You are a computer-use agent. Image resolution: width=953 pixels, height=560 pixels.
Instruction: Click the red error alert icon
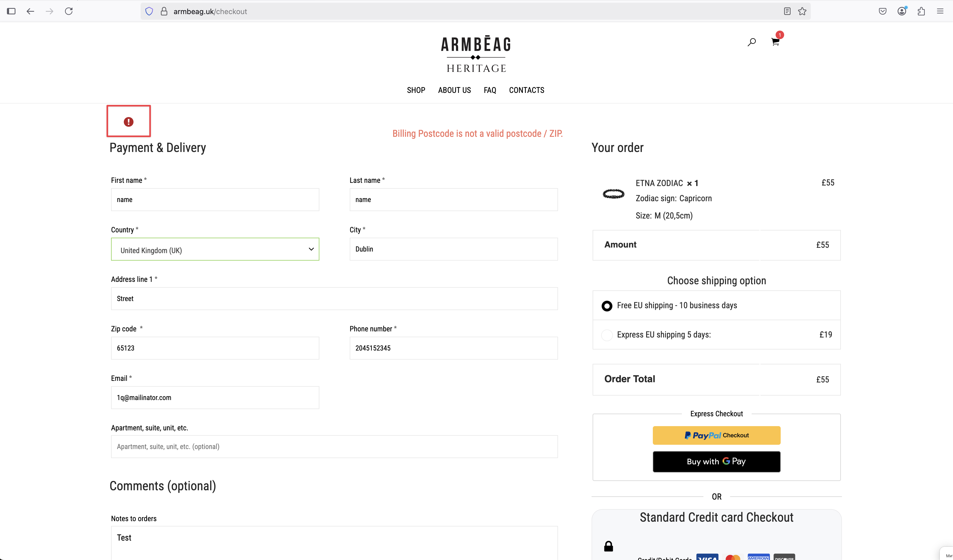coord(129,122)
